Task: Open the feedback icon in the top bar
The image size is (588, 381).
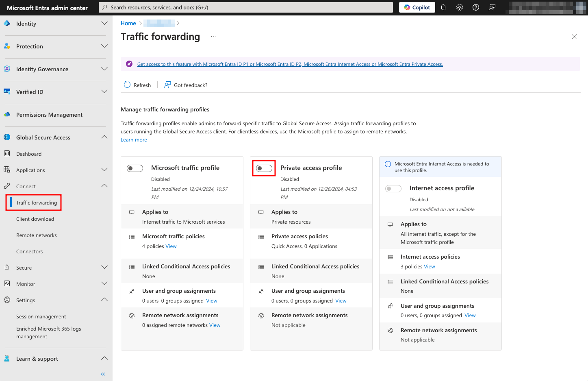Action: [x=492, y=7]
